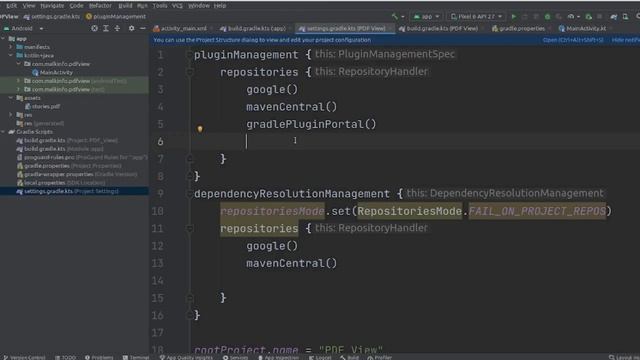Image resolution: width=640 pixels, height=360 pixels.
Task: Expand the res folder
Action: [x=11, y=115]
